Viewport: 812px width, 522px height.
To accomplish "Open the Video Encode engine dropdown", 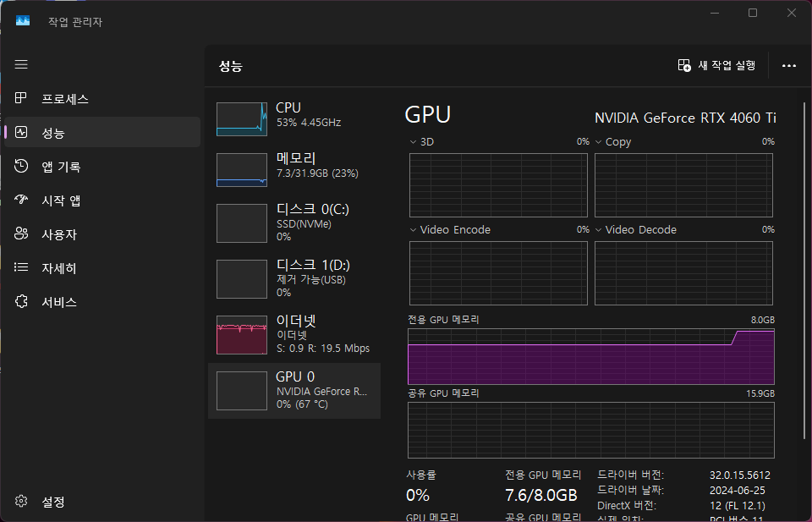I will [x=414, y=230].
